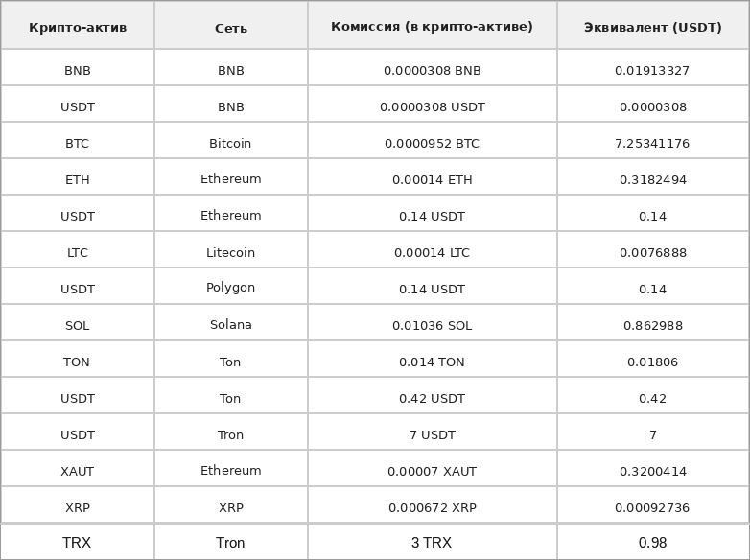Viewport: 750px width, 560px height.
Task: Click the 0.014 TON fee cell
Action: [432, 362]
